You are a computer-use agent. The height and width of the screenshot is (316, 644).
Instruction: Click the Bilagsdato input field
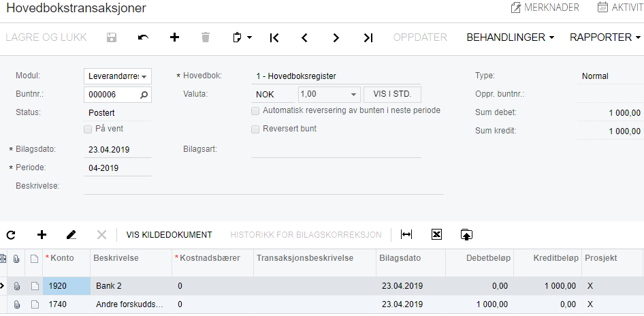(117, 149)
